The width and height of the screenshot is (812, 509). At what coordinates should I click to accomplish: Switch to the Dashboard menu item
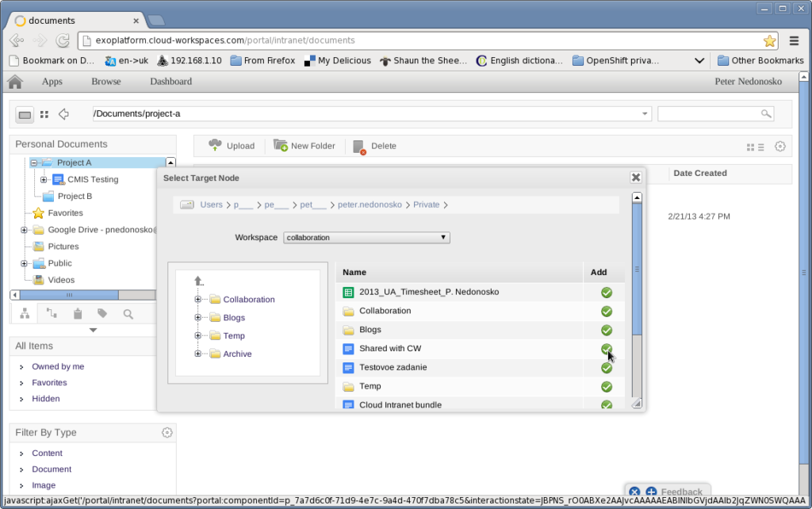point(170,81)
